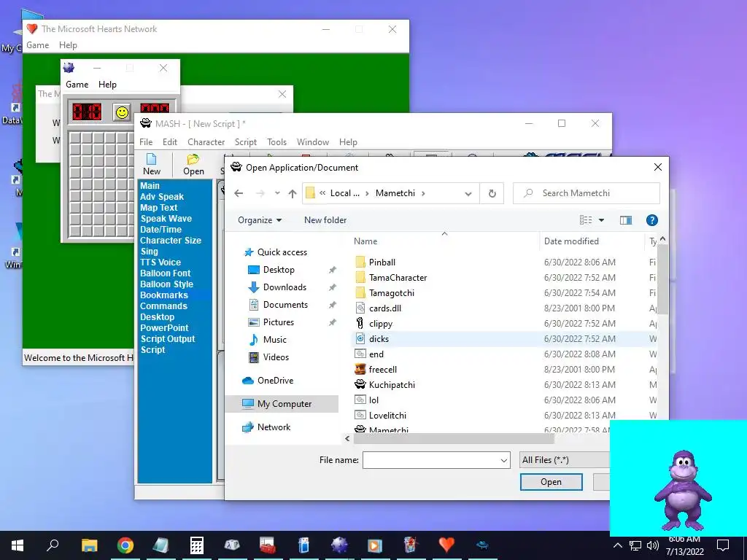
Task: Expand the chevron after Mametchi breadcrumb
Action: click(x=423, y=193)
